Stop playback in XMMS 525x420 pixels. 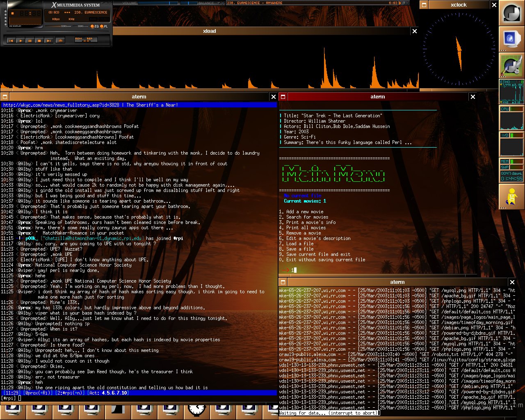(x=39, y=41)
